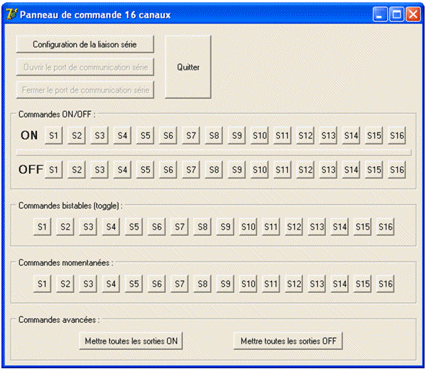Screen dimensions: 427x369
Task: Click Mettre toutes les sorties ON
Action: click(x=131, y=341)
